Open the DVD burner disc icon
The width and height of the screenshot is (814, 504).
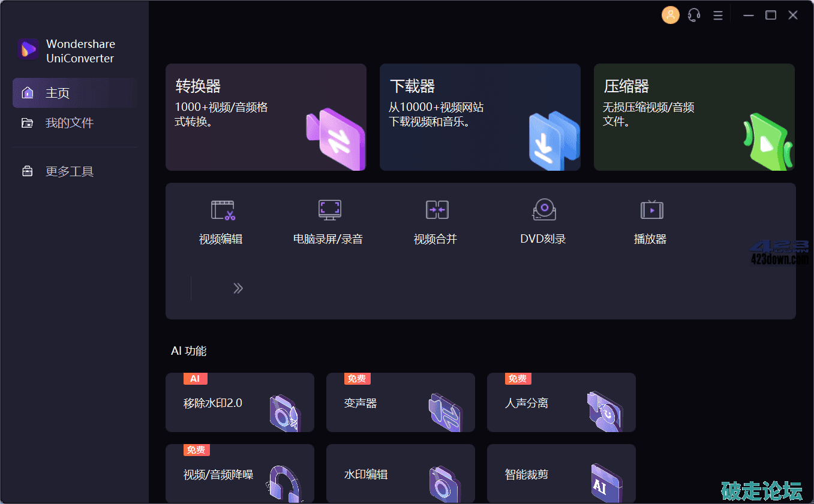point(543,210)
